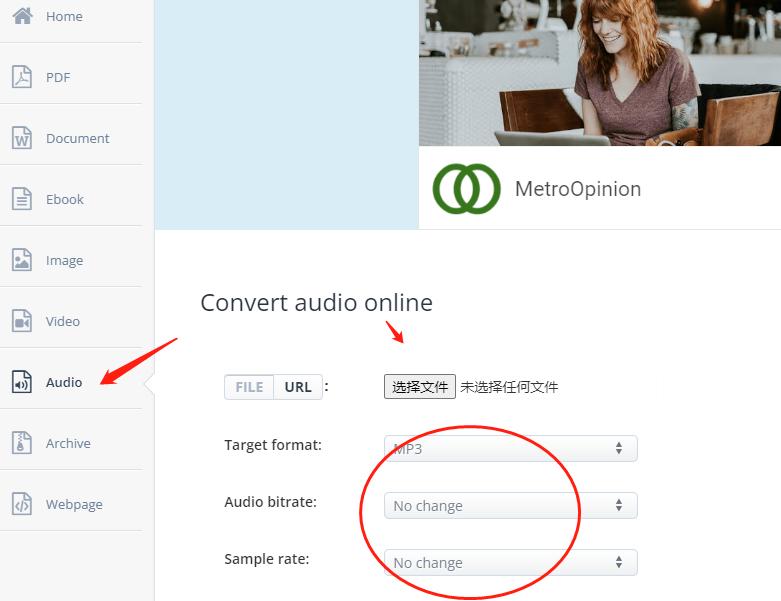Viewport: 781px width, 601px height.
Task: Switch to the Video converter section
Action: [x=63, y=322]
